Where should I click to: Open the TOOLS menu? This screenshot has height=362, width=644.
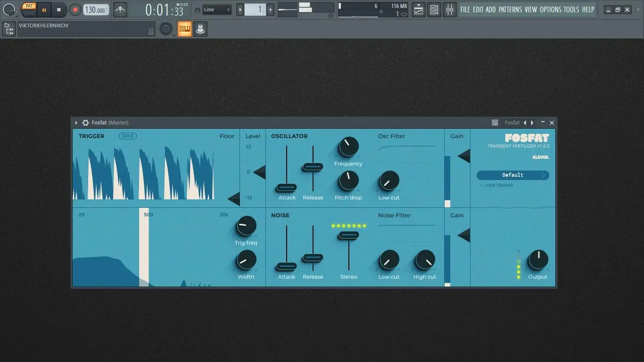571,9
